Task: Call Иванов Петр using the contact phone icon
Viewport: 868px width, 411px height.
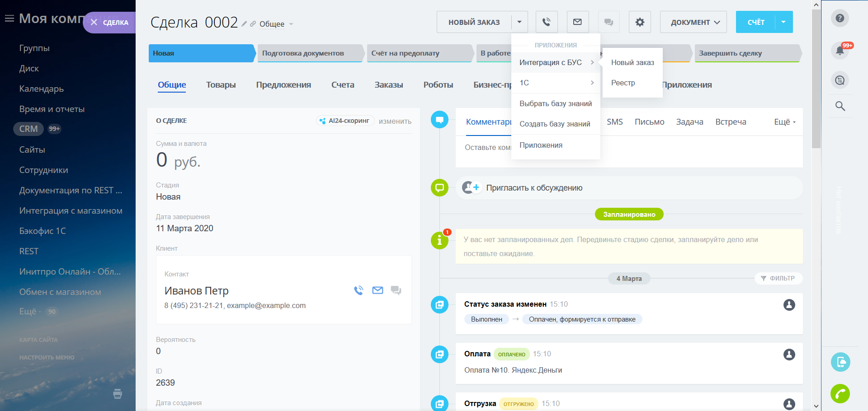Action: click(x=359, y=290)
